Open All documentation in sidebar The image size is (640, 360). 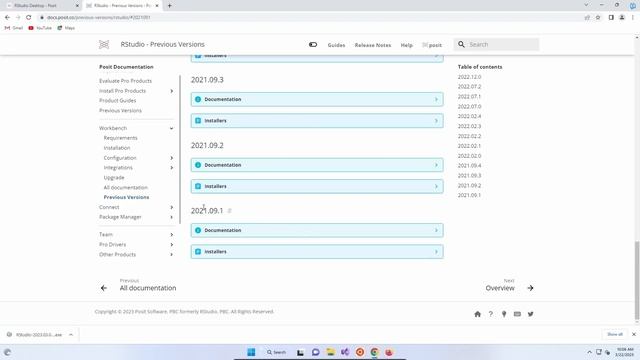pos(126,187)
